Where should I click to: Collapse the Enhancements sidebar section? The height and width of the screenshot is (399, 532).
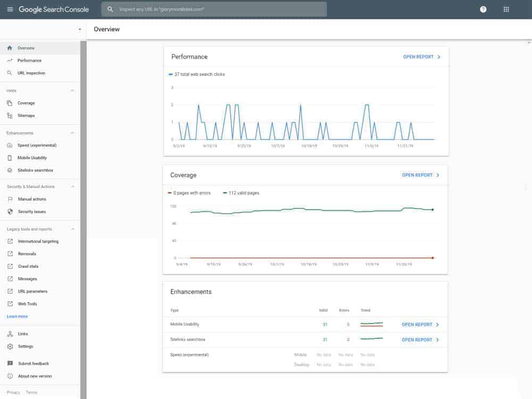[72, 132]
